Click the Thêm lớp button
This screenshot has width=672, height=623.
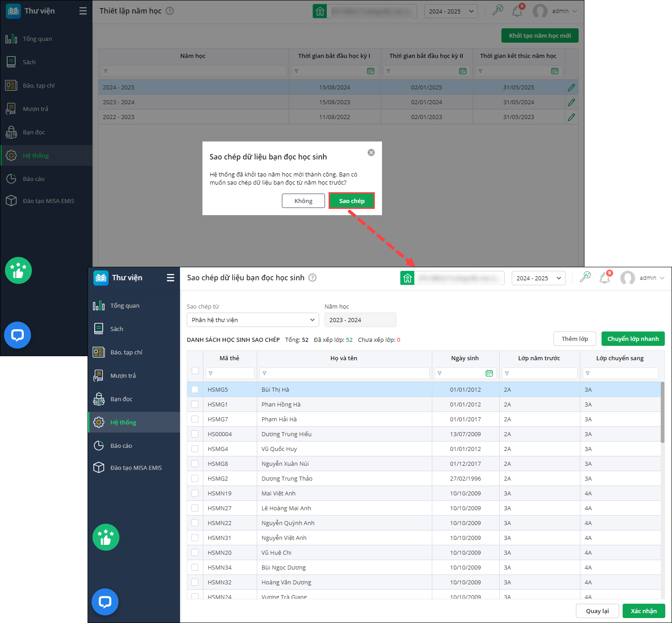pyautogui.click(x=575, y=339)
